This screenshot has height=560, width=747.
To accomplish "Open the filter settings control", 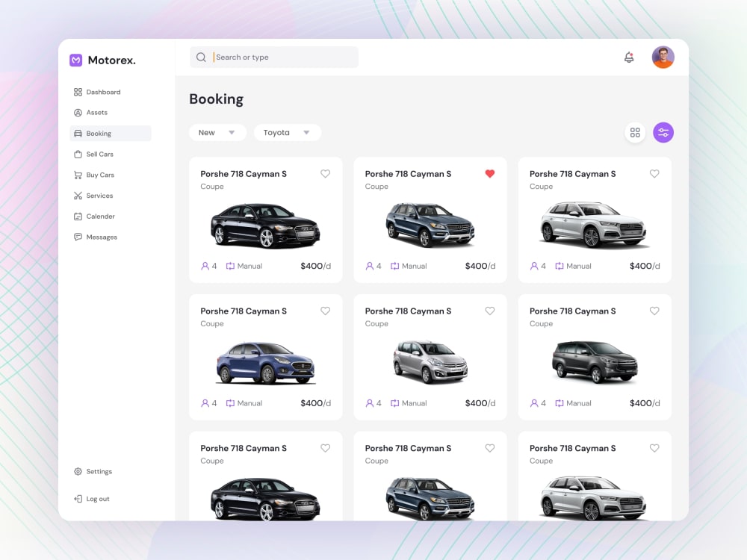I will coord(663,132).
